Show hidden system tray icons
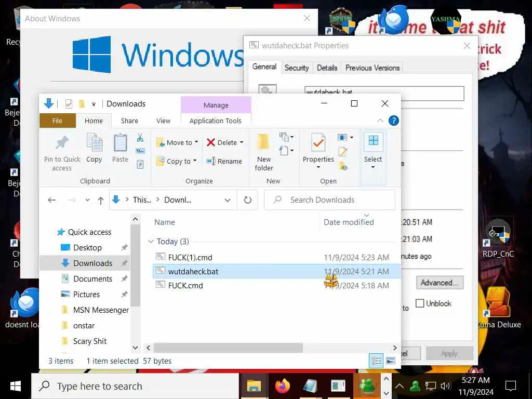The height and width of the screenshot is (399, 532). [400, 386]
